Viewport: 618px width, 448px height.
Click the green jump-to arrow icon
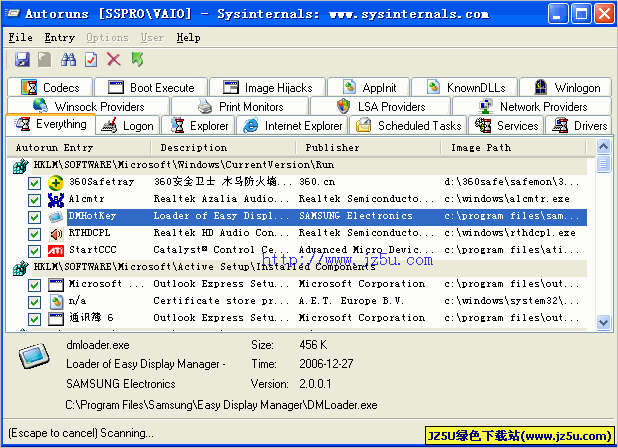point(138,59)
